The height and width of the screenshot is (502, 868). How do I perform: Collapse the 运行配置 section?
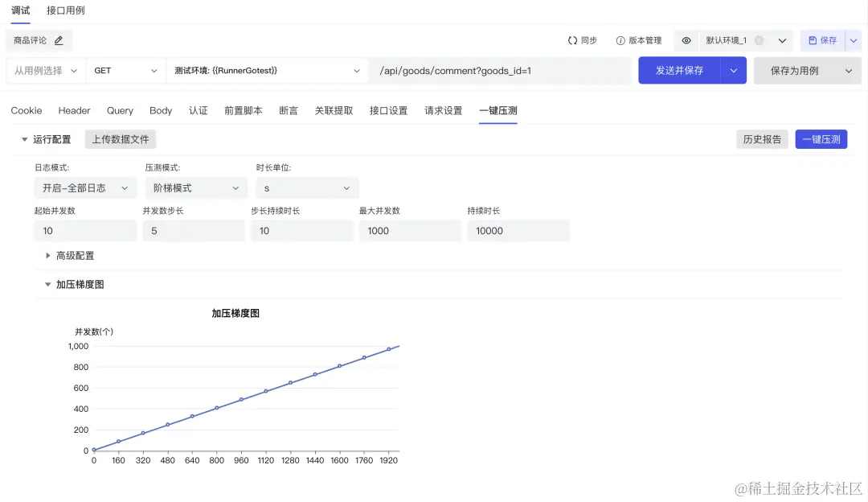tap(24, 138)
